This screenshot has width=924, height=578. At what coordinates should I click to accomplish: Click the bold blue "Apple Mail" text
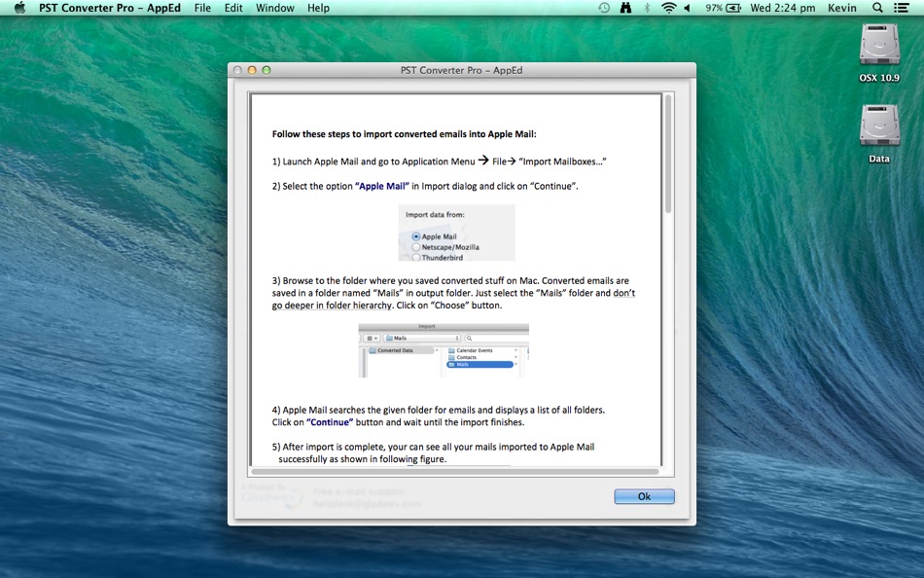(x=382, y=186)
